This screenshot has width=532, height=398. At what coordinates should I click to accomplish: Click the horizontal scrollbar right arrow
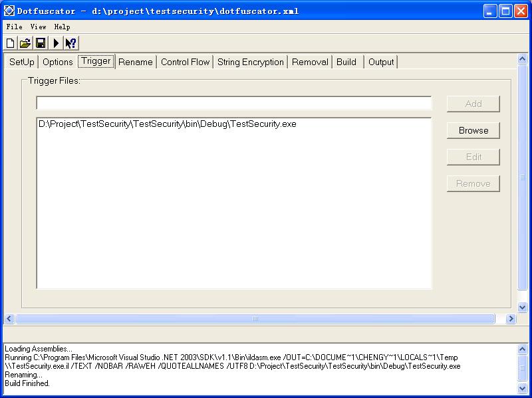click(x=511, y=319)
